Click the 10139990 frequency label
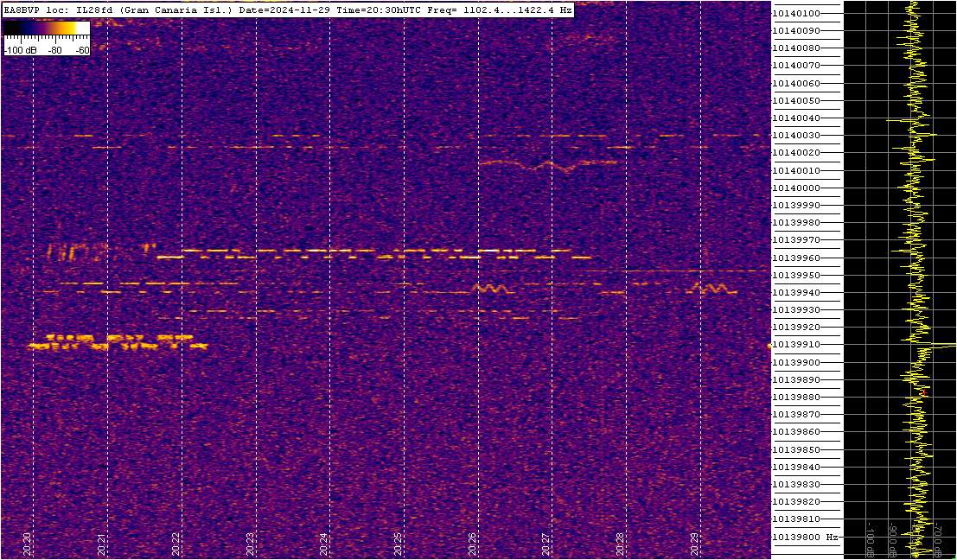This screenshot has height=560, width=957. (796, 206)
